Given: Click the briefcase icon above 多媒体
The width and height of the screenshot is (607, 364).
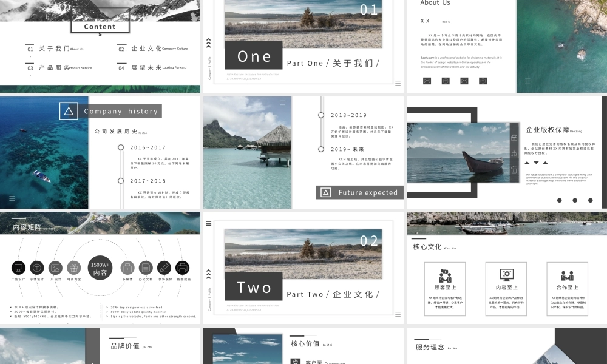Looking at the screenshot, I should coord(127,268).
